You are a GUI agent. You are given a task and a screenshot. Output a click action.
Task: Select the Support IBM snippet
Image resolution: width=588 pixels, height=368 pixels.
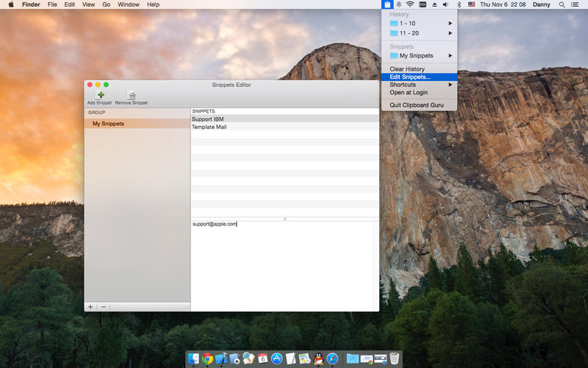coord(285,119)
